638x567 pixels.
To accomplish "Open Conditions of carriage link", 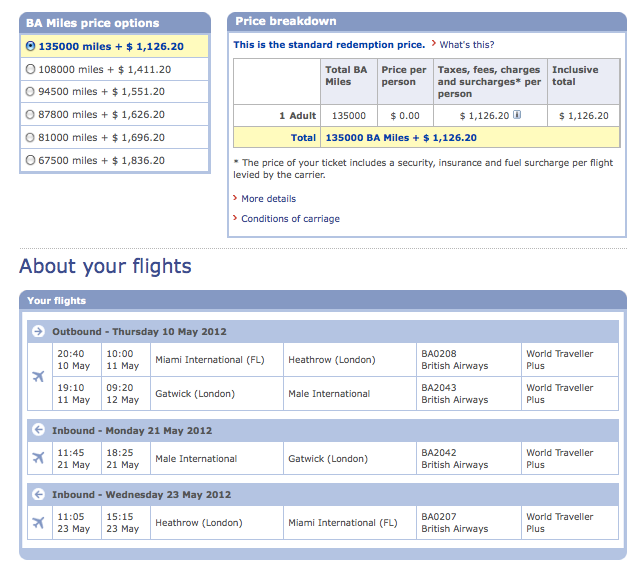I will [x=290, y=218].
